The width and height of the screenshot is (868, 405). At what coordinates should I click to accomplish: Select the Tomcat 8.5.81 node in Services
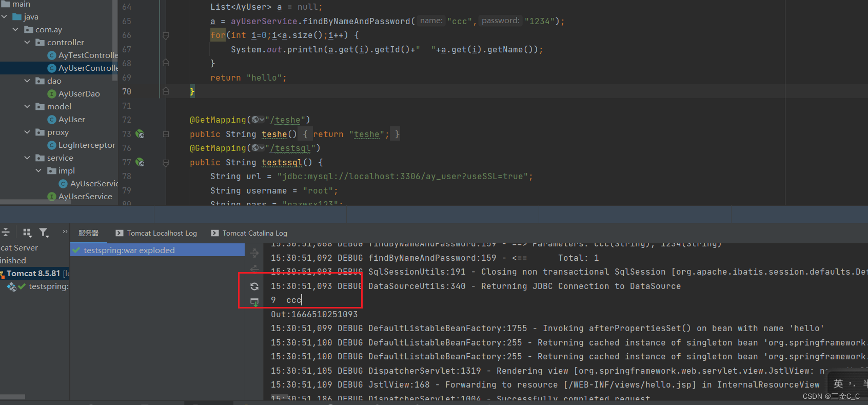tap(33, 274)
